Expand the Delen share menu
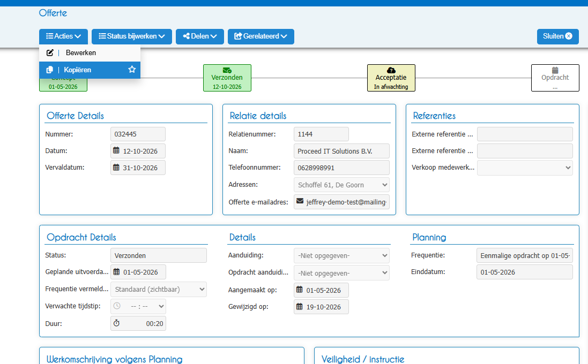Screen dimensions: 588x364 [x=200, y=36]
